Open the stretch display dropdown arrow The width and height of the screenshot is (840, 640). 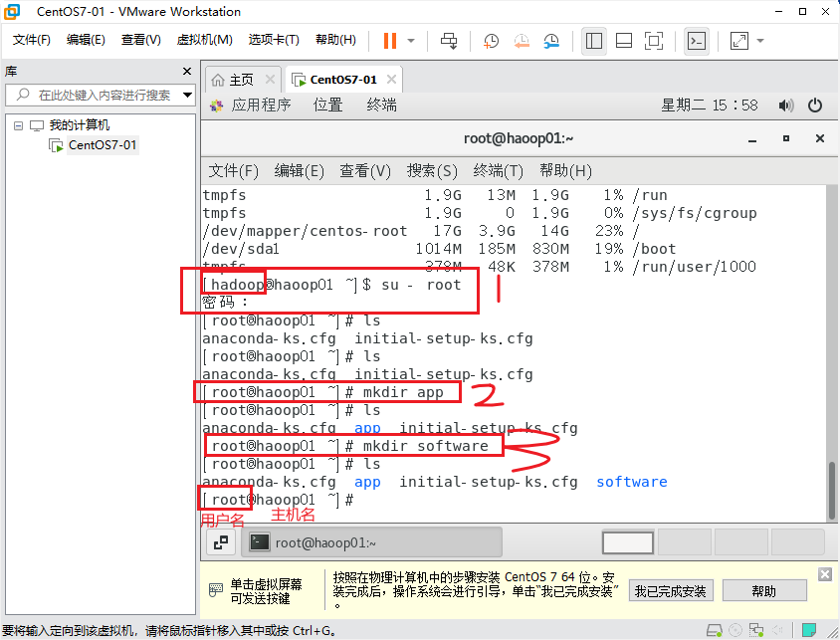760,41
